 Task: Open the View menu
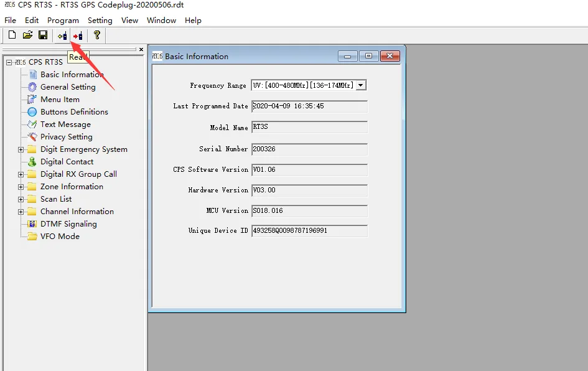point(130,21)
